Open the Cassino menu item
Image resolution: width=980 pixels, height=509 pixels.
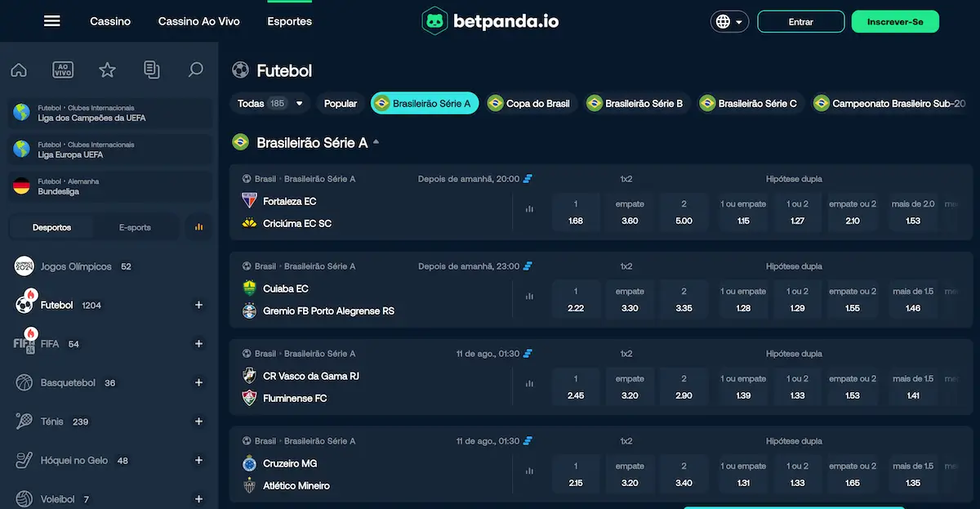point(110,20)
